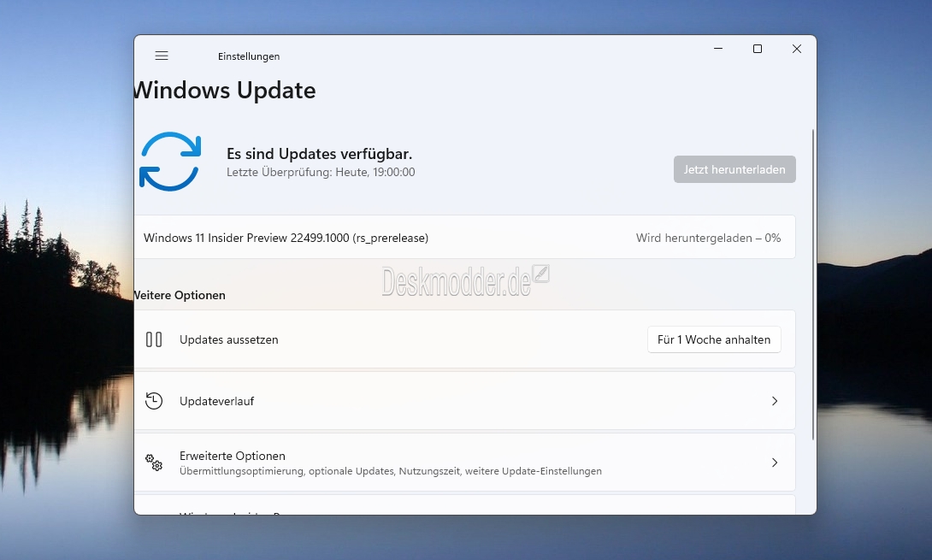The width and height of the screenshot is (932, 560).
Task: Click the history clock icon for Updateverlauf
Action: point(154,401)
